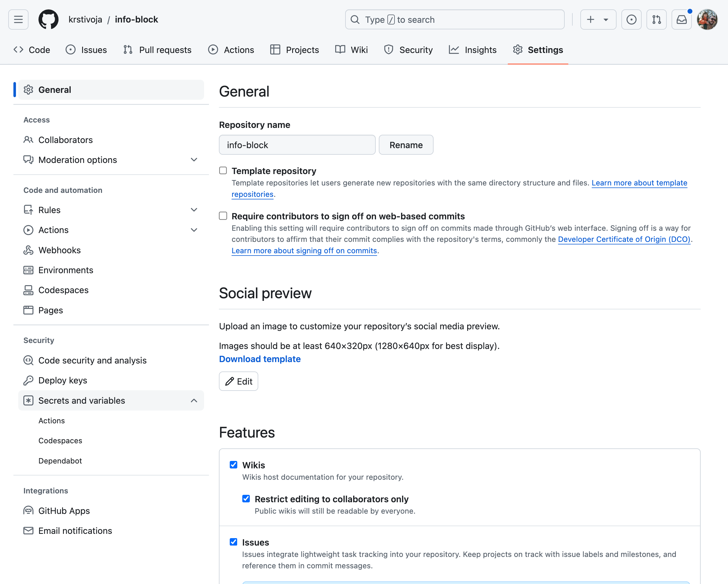The width and height of the screenshot is (728, 584).
Task: Click the Moderation options comment icon
Action: coord(29,160)
